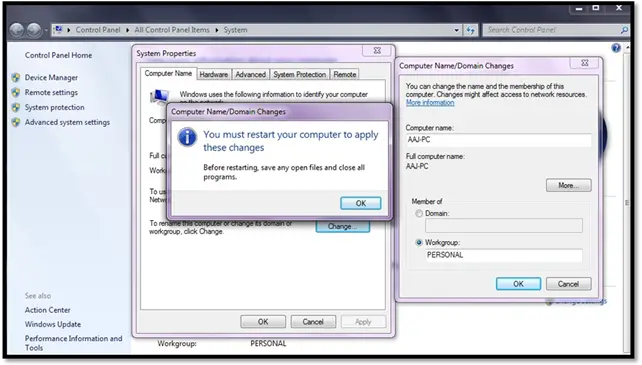Click the Change... button in System Properties

343,227
